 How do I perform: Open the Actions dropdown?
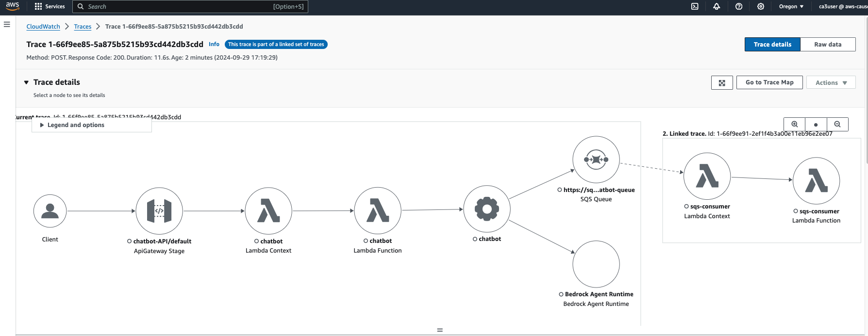pos(831,83)
